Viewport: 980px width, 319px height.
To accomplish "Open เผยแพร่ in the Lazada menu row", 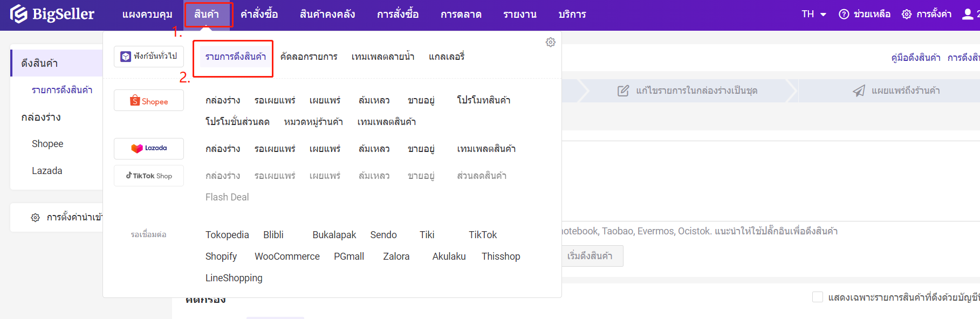I will [x=325, y=149].
